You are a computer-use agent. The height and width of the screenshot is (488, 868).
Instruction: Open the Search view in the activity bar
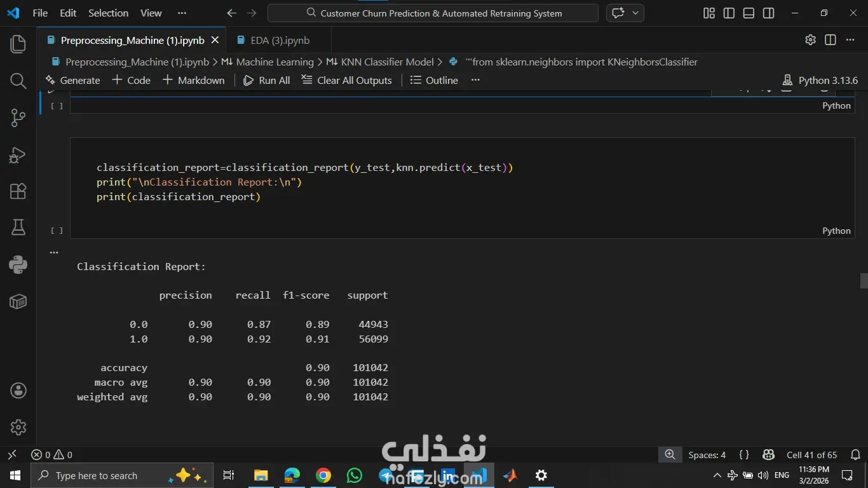tap(18, 81)
